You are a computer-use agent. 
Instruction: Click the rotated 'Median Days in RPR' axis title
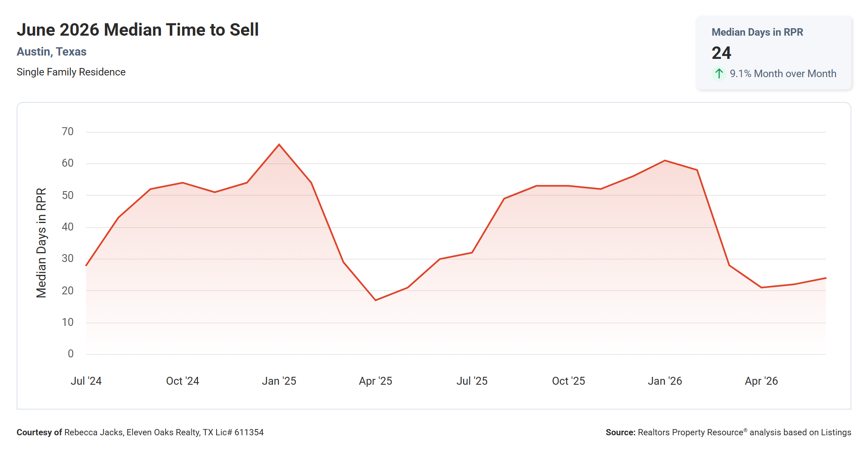click(x=41, y=243)
